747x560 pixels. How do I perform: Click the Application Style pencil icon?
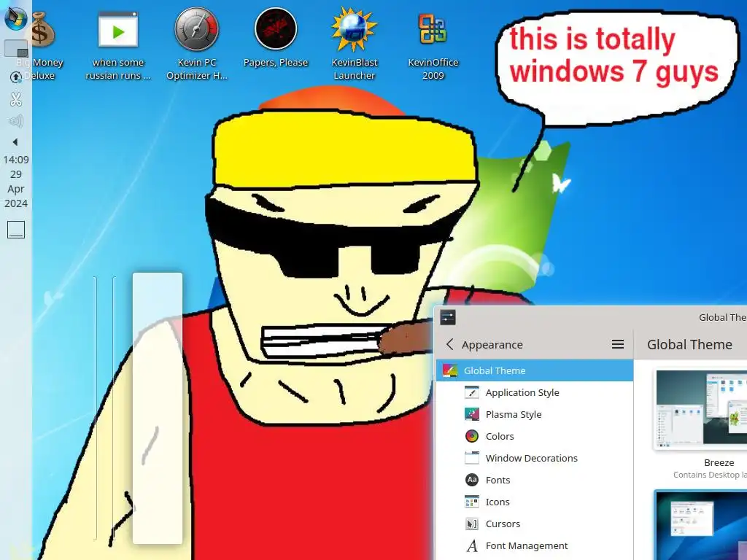[x=472, y=392]
